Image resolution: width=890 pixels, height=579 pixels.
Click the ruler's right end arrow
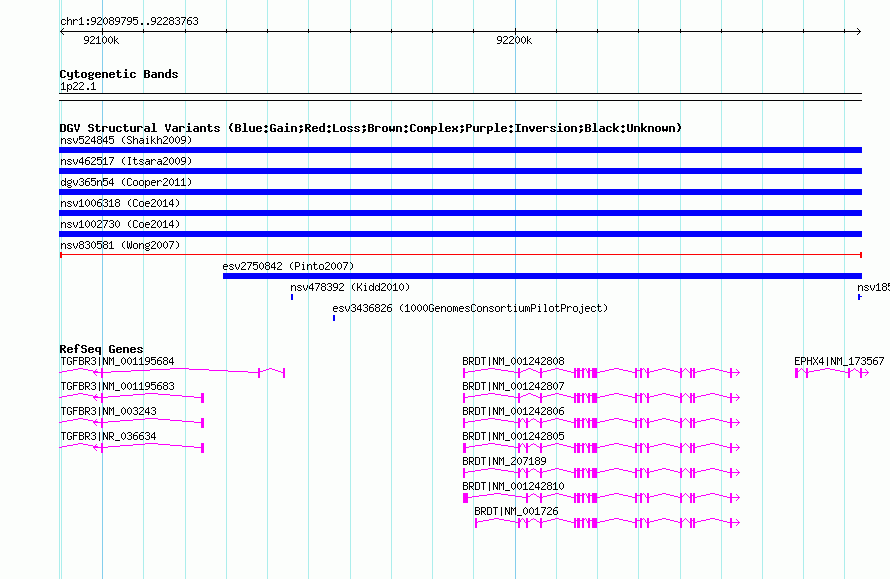click(x=858, y=31)
